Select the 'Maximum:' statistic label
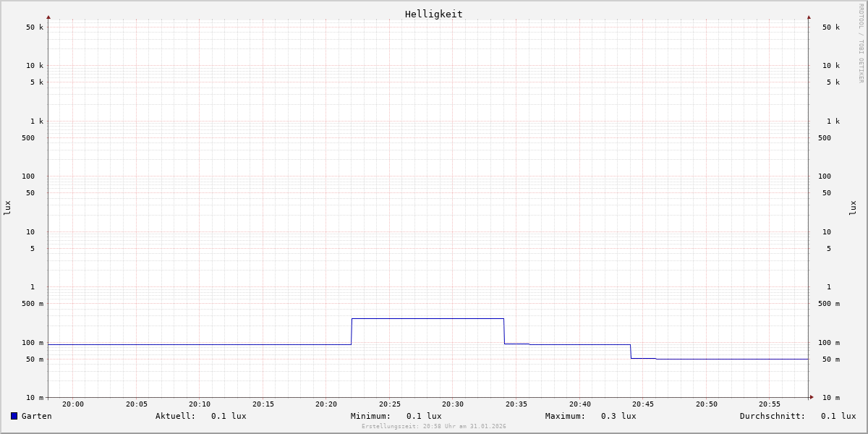 (566, 416)
